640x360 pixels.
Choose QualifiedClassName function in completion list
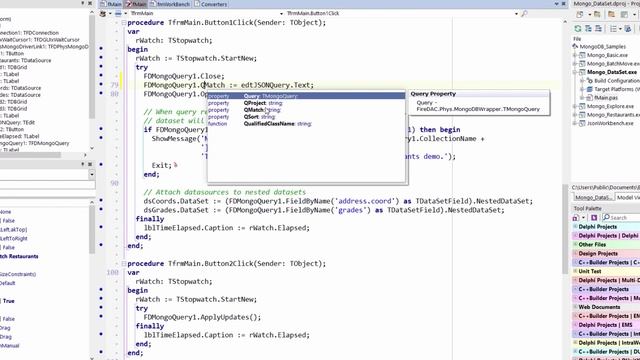[306, 124]
